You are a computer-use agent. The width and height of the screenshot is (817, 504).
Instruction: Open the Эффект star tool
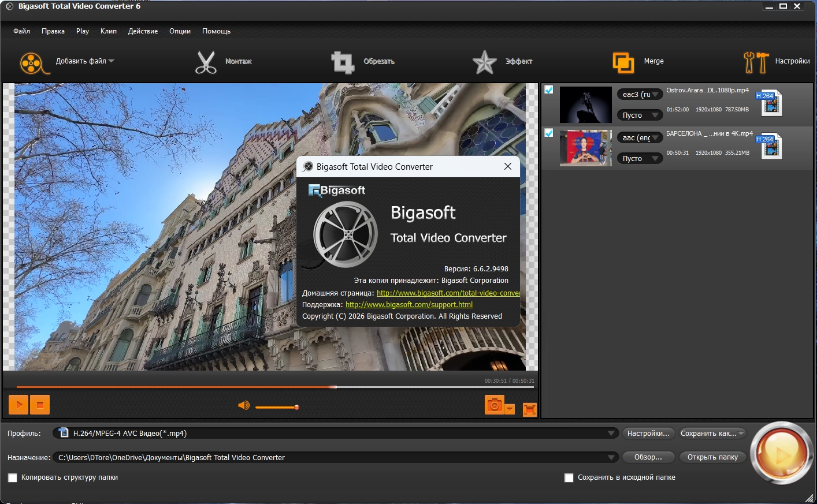484,62
